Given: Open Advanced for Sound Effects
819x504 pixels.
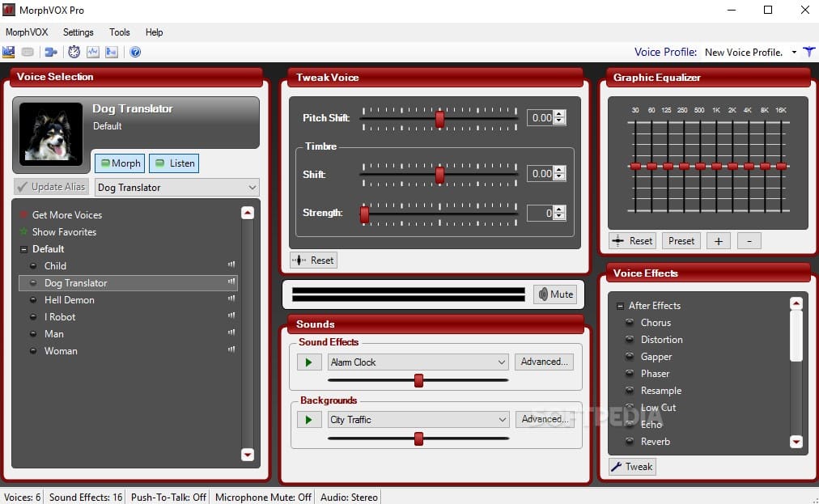Looking at the screenshot, I should pos(545,362).
